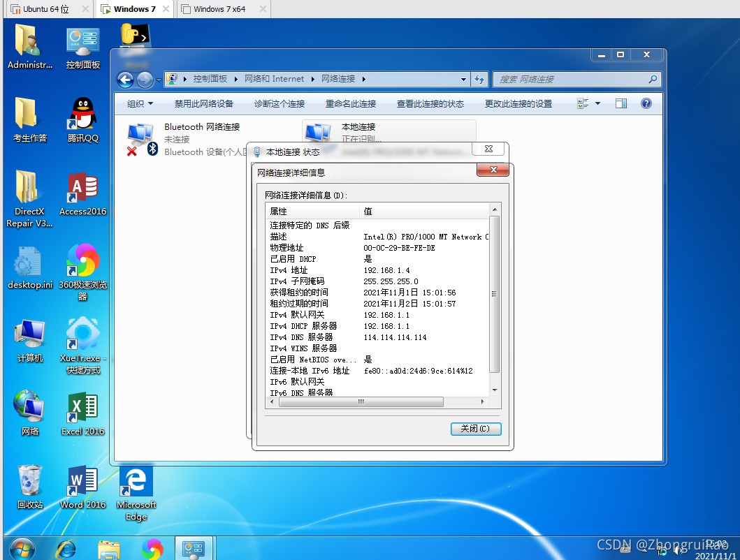Select the Control Panel taskbar button
The width and height of the screenshot is (740, 560).
[194, 549]
